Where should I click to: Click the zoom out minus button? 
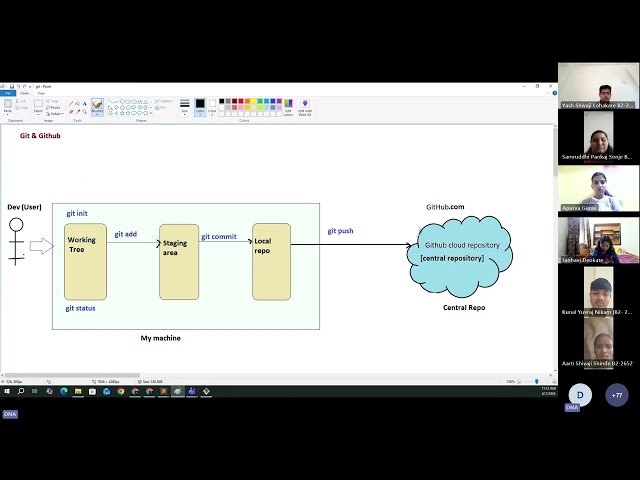[519, 382]
